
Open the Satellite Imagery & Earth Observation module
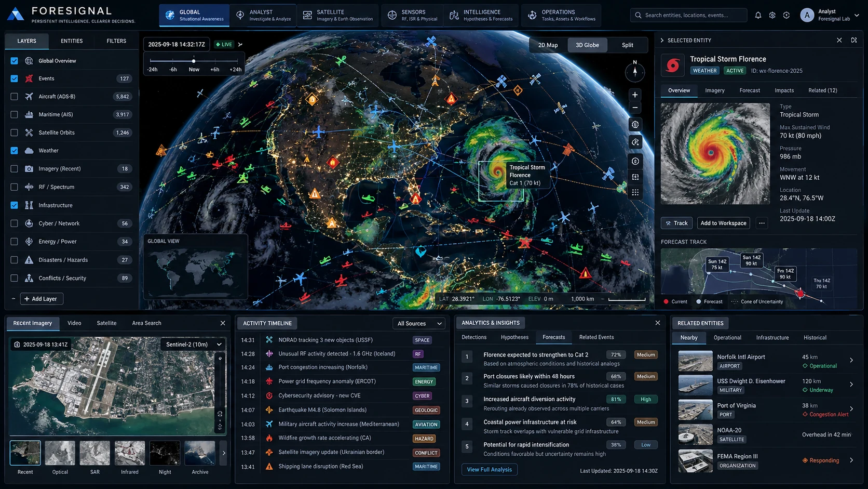(x=338, y=15)
